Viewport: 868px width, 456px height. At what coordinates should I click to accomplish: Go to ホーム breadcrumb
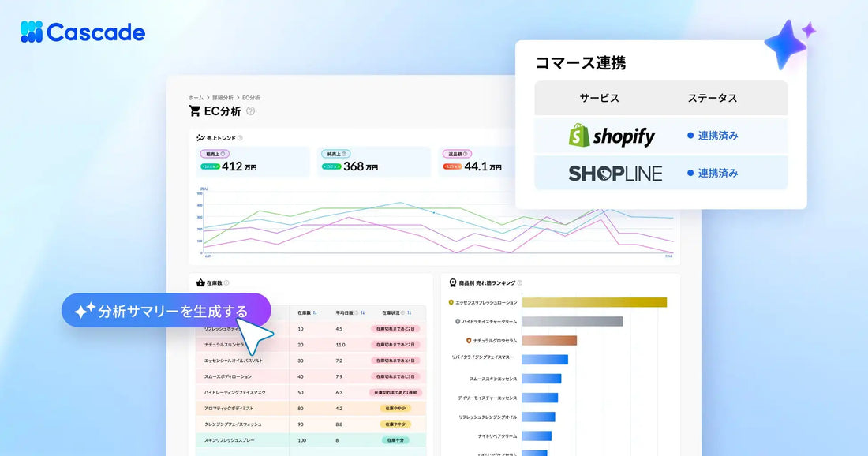[196, 97]
